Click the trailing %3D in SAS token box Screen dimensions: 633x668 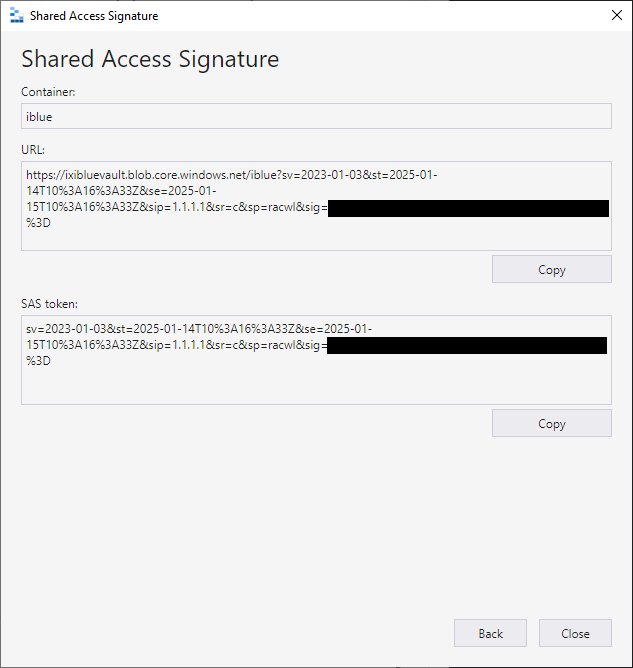point(39,361)
